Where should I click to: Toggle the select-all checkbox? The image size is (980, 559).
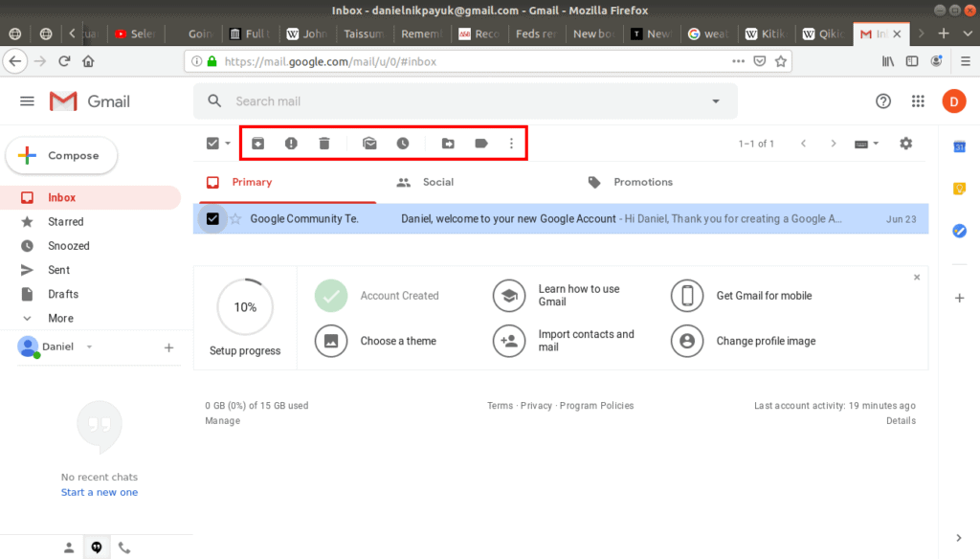pos(212,144)
